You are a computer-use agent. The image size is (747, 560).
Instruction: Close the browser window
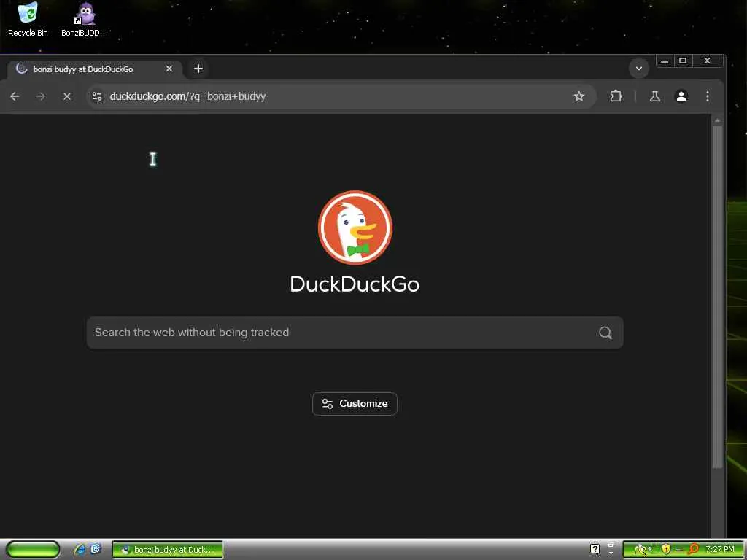click(x=708, y=61)
